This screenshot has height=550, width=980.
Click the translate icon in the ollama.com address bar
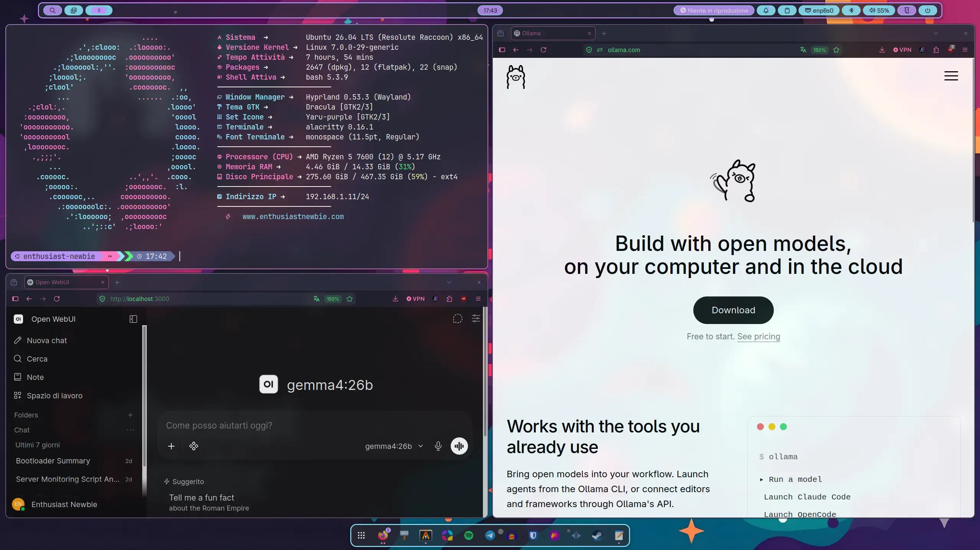point(803,50)
